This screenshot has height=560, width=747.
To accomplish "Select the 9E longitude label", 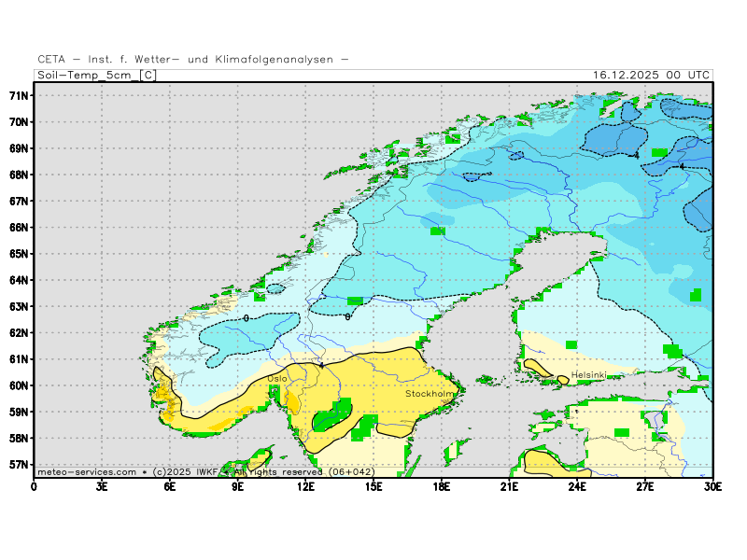I will pyautogui.click(x=238, y=485).
